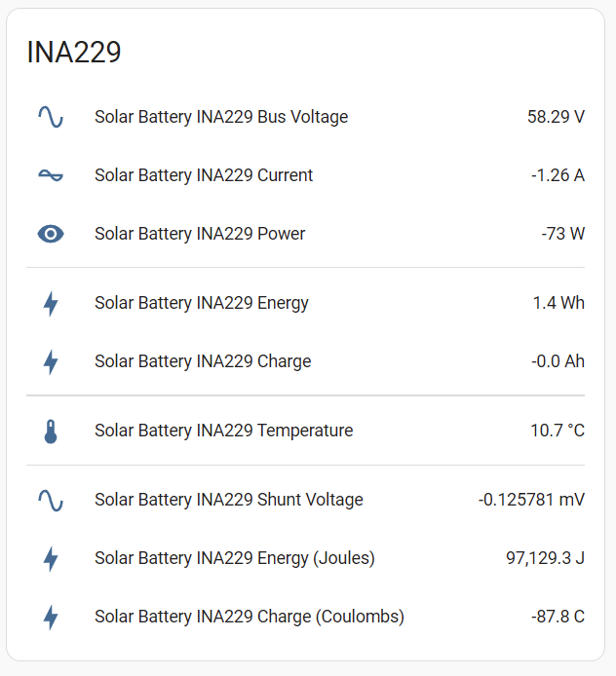
Task: Click the lightning bolt icon beside INA229 Energy
Action: (51, 303)
